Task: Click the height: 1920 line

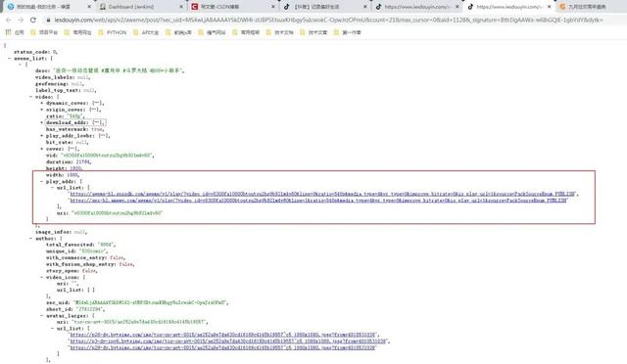Action: (64, 168)
